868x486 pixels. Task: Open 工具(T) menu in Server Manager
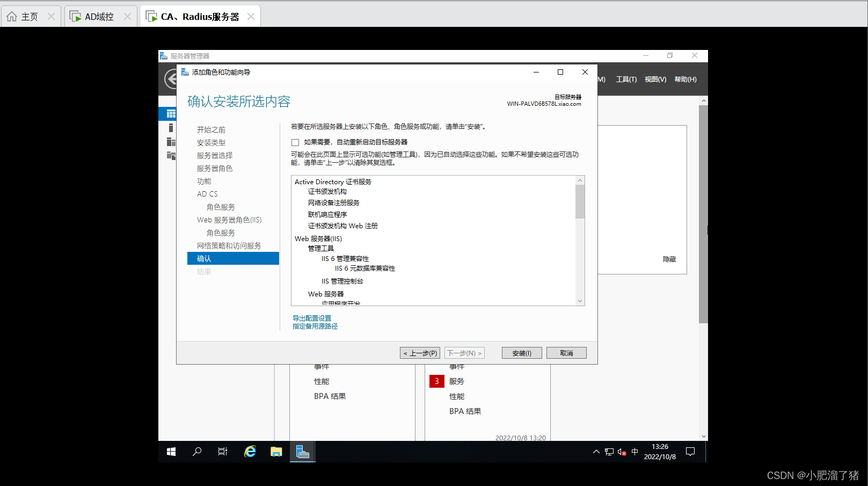[626, 79]
